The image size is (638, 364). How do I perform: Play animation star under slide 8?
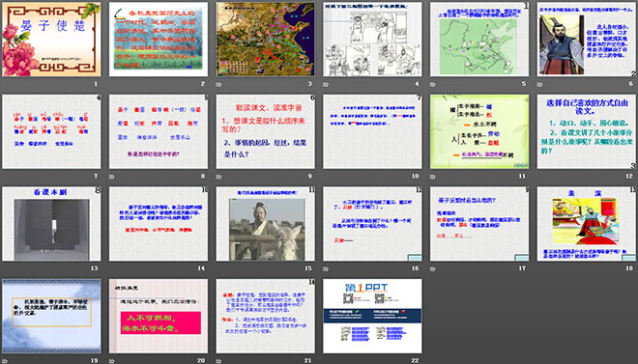click(112, 177)
